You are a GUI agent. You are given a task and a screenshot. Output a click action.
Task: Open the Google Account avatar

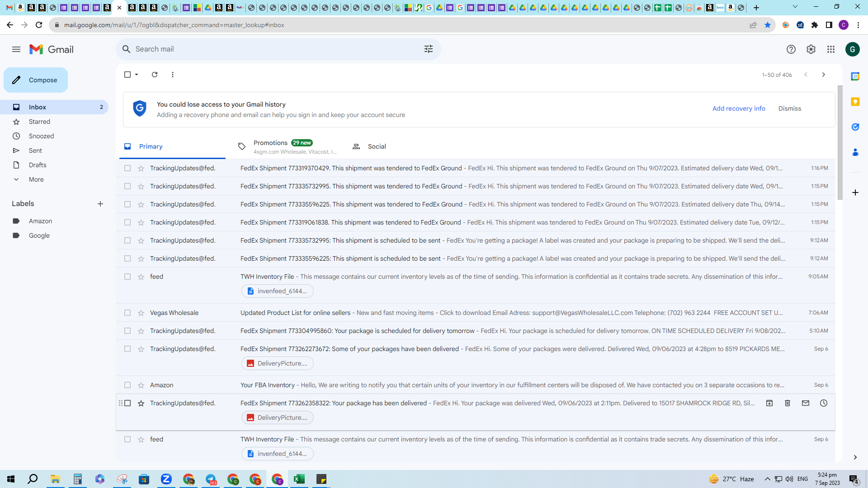pyautogui.click(x=853, y=49)
